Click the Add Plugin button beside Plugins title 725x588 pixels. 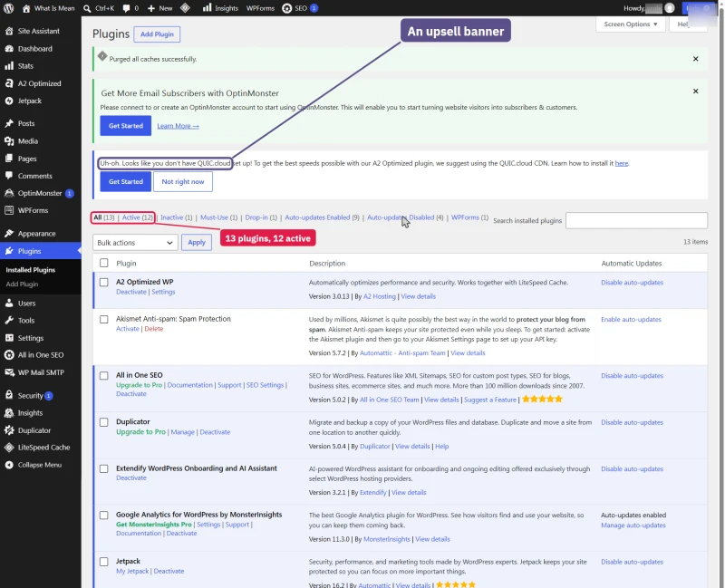tap(157, 34)
